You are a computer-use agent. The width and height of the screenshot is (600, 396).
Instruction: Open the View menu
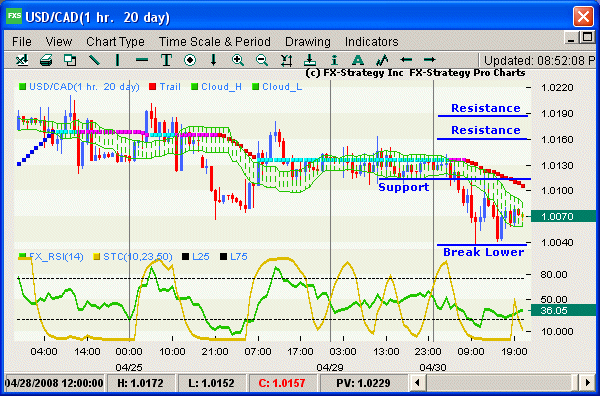click(59, 41)
